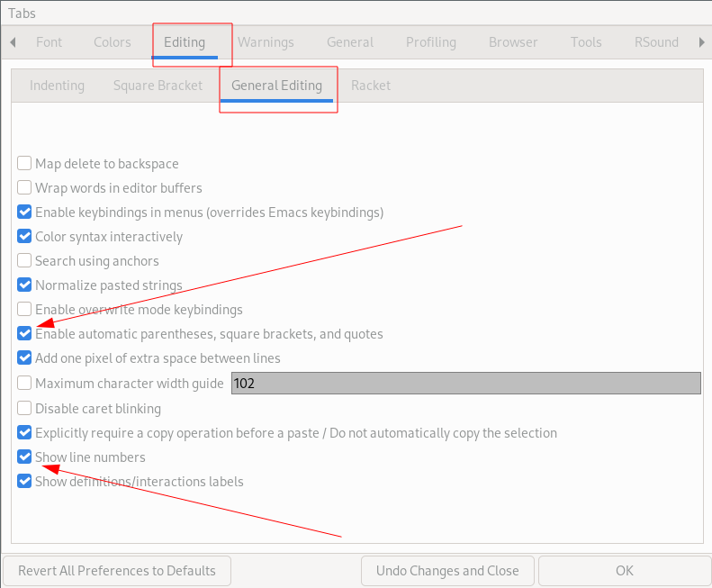Disable Color syntax interactively
Image resolution: width=712 pixels, height=588 pixels.
[x=24, y=237]
